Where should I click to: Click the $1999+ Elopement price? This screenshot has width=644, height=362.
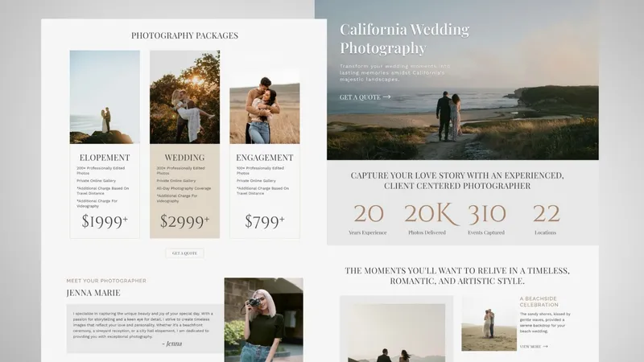pyautogui.click(x=105, y=221)
